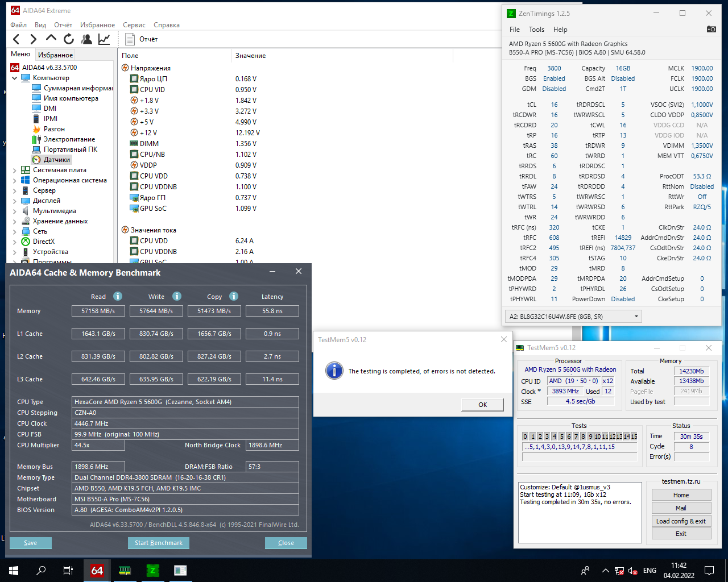Viewport: 728px width, 582px height.
Task: Expand the Дисплей tree node
Action: pyautogui.click(x=14, y=201)
